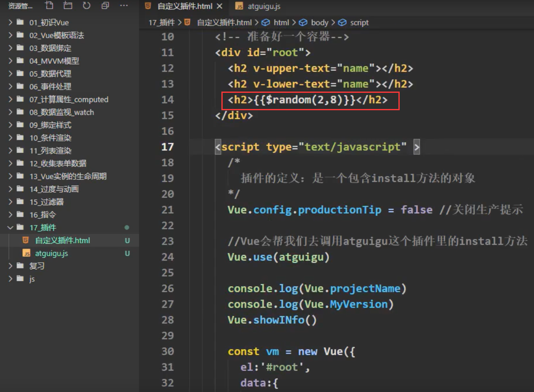Select the 14_过度与动画 folder row
The width and height of the screenshot is (534, 392).
click(x=69, y=189)
